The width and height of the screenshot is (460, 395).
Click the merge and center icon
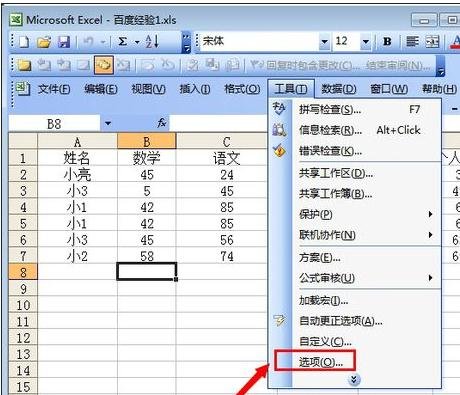point(433,42)
